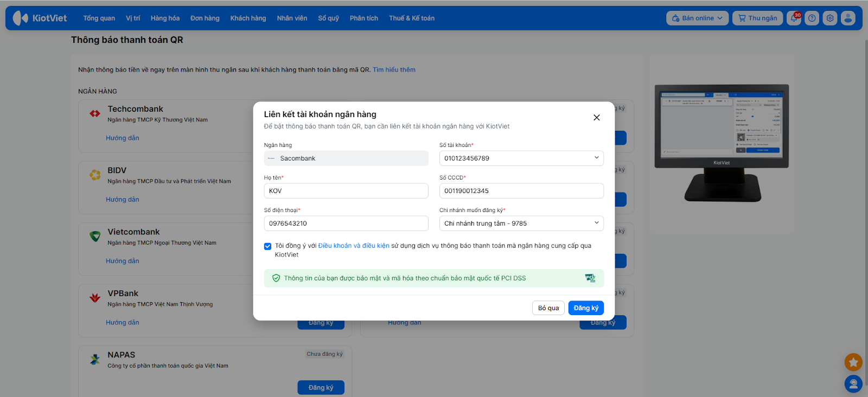Click the KiotViet logo in the header
This screenshot has height=397, width=868.
40,18
